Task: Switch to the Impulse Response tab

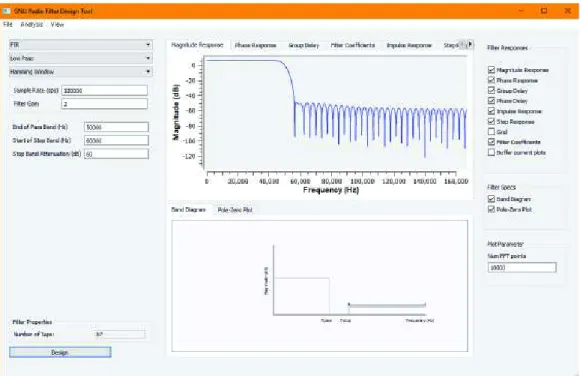Action: click(409, 45)
